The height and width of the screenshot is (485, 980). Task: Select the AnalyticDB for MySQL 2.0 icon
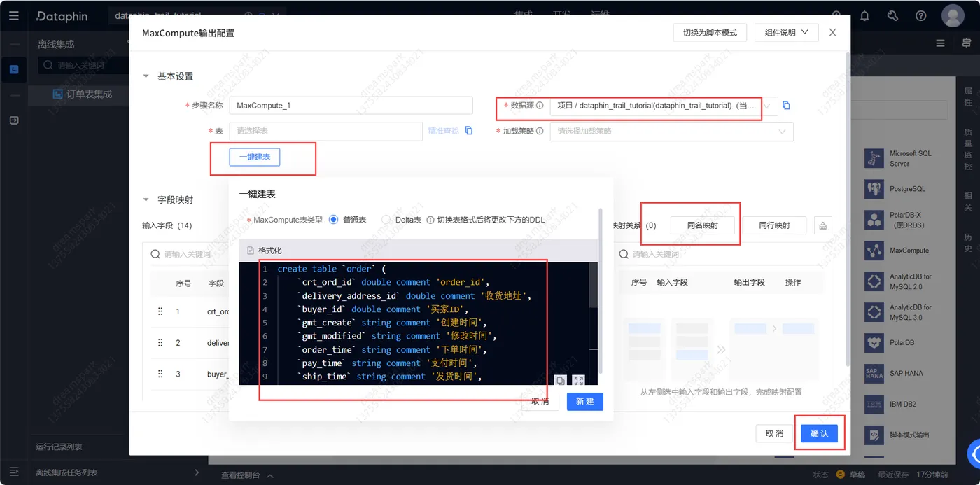click(874, 281)
